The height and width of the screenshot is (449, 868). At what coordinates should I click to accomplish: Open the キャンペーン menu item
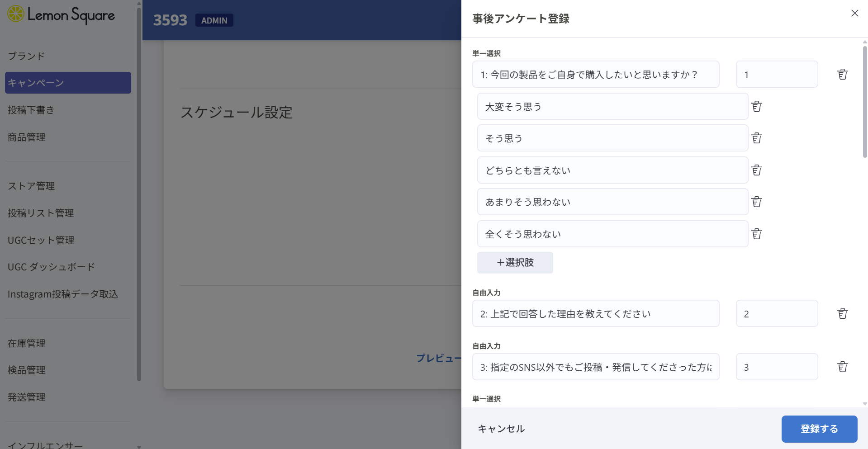tap(68, 83)
